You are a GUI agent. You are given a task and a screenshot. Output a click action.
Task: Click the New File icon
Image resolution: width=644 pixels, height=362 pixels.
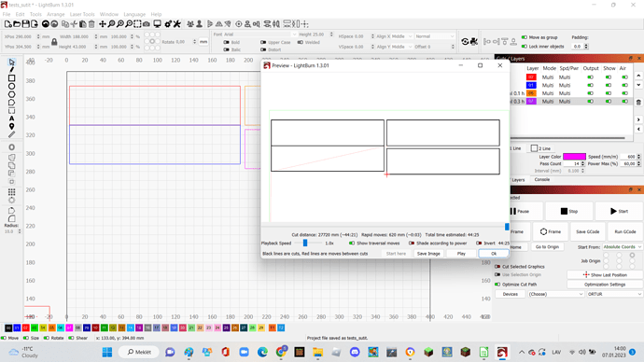[x=7, y=24]
